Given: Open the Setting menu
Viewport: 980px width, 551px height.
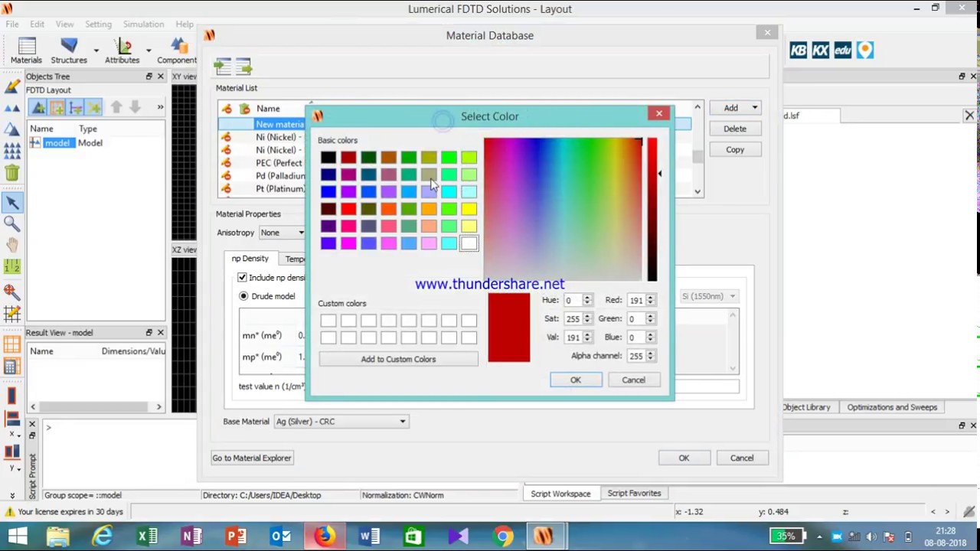Looking at the screenshot, I should 99,24.
